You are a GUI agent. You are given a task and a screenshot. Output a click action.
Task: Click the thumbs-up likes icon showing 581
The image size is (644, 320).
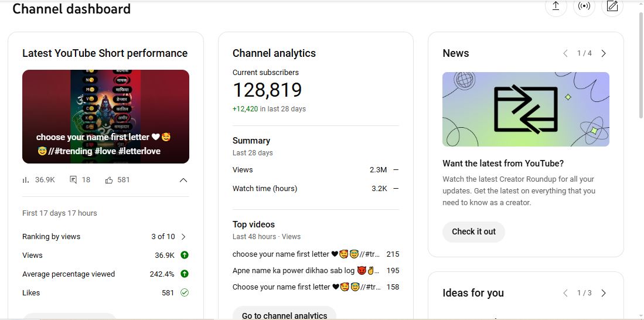pos(109,180)
